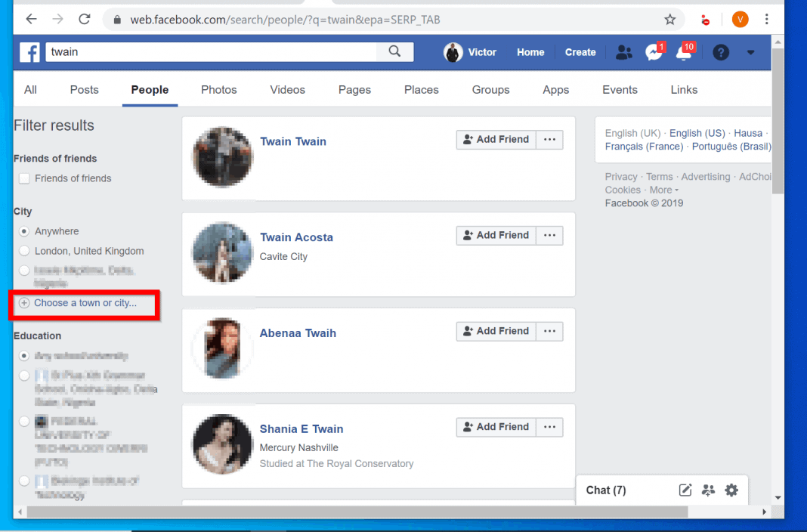Add Twain Acosta as a friend
The image size is (807, 532).
496,235
